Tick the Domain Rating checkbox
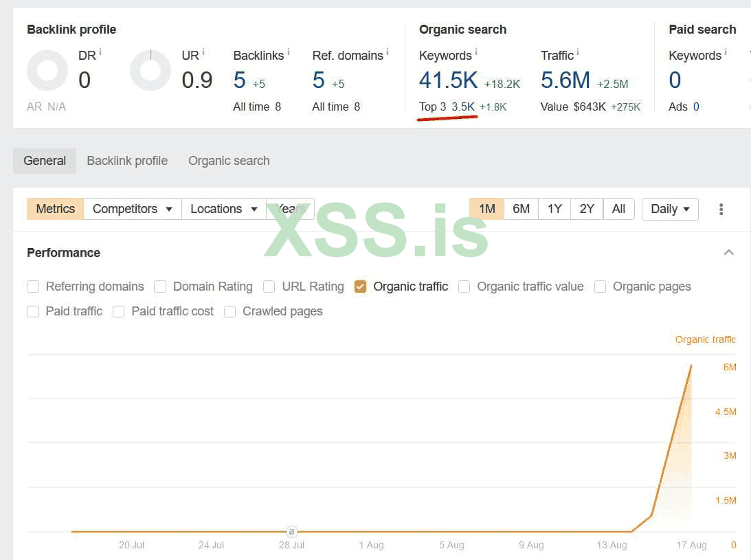Screen dimensions: 751x560 (161, 287)
